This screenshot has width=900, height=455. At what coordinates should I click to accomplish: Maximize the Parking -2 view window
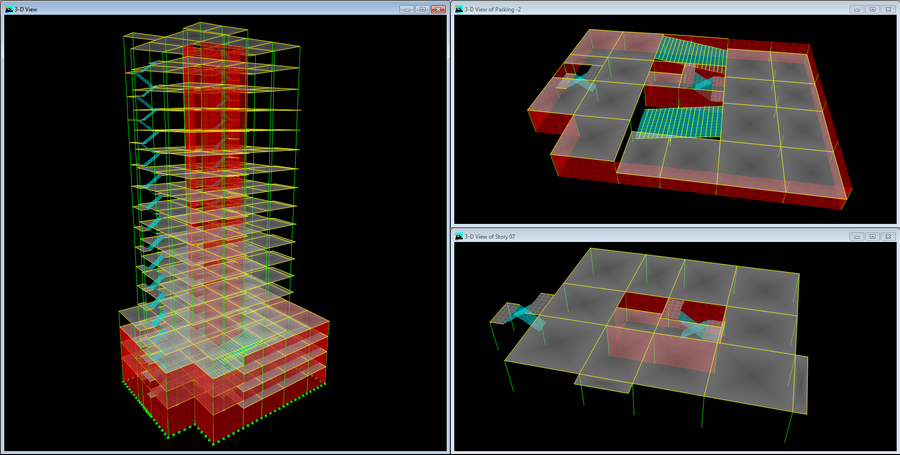tap(872, 9)
